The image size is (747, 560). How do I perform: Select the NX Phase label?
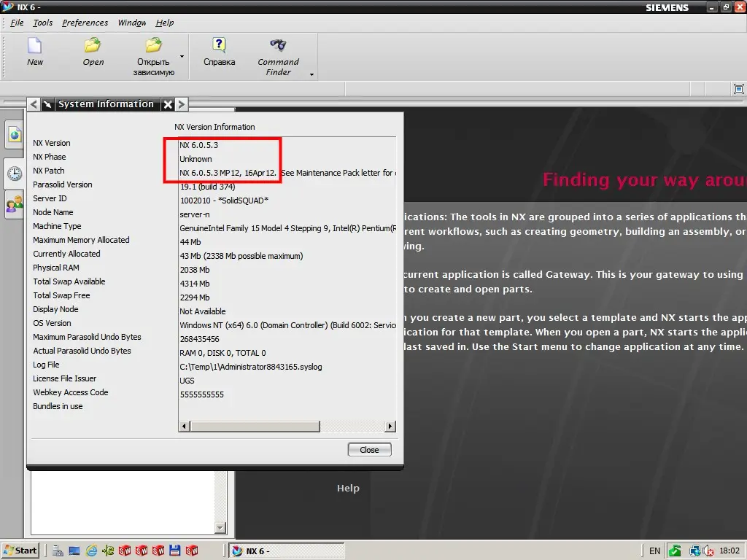pos(50,157)
